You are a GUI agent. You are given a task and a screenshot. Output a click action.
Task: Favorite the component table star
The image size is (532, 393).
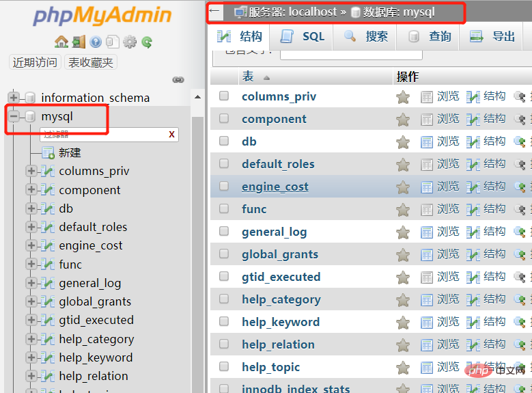click(x=403, y=120)
